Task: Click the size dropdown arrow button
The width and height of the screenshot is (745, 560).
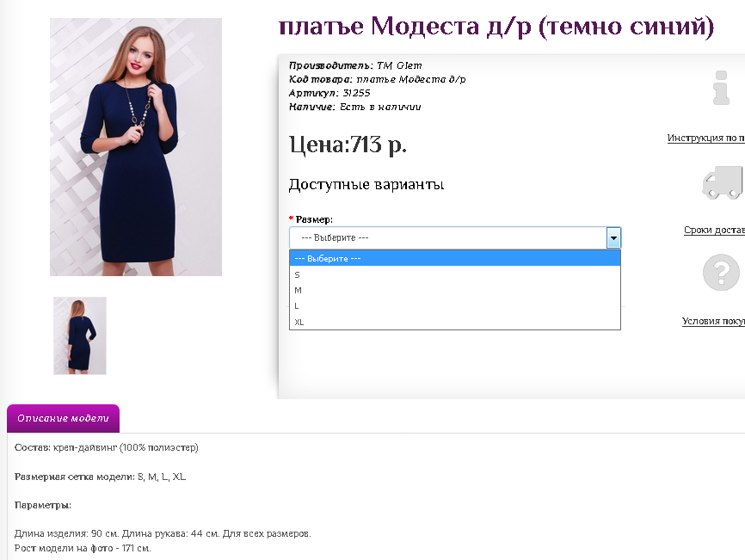Action: pos(613,237)
